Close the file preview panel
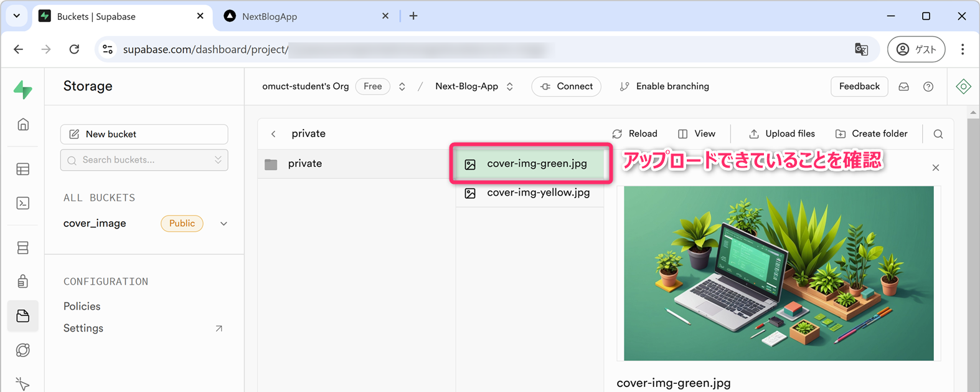Screen dimensions: 980x392 [935, 168]
